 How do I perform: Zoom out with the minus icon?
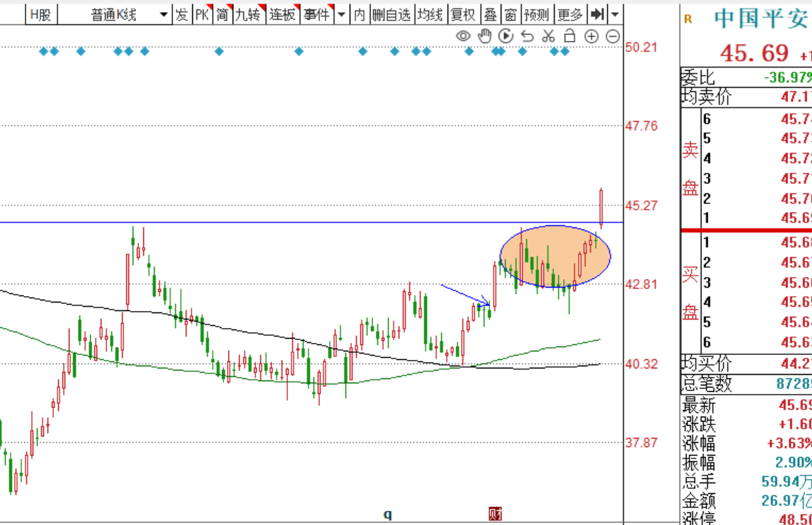point(613,36)
